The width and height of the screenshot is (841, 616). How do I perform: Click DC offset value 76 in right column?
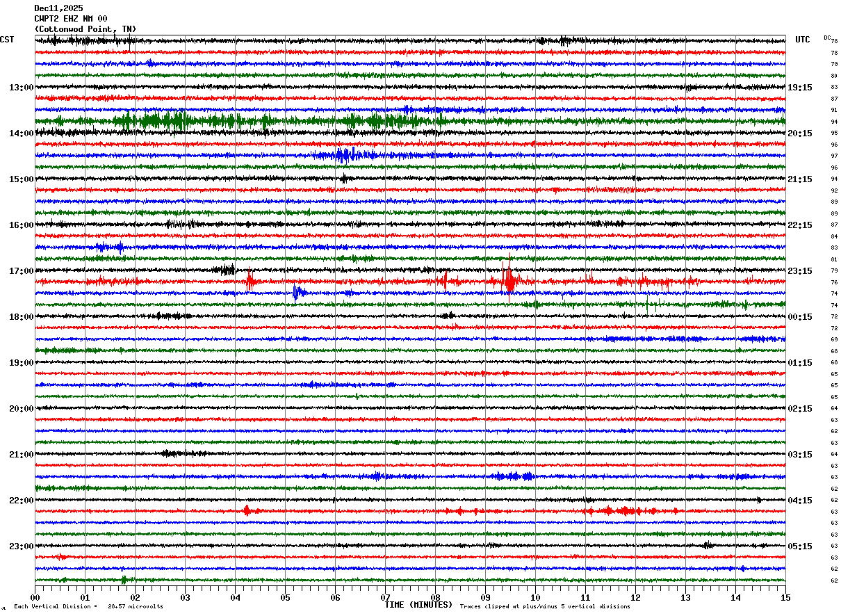[x=834, y=282]
